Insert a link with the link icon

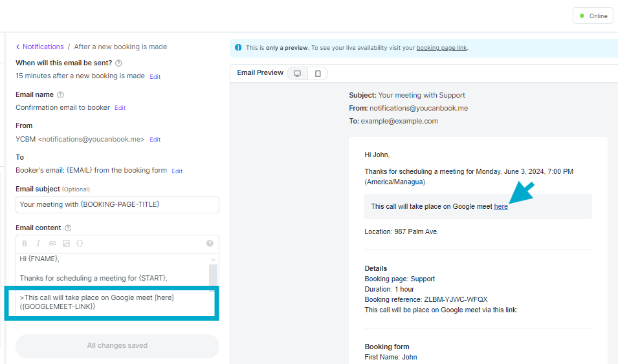point(52,244)
